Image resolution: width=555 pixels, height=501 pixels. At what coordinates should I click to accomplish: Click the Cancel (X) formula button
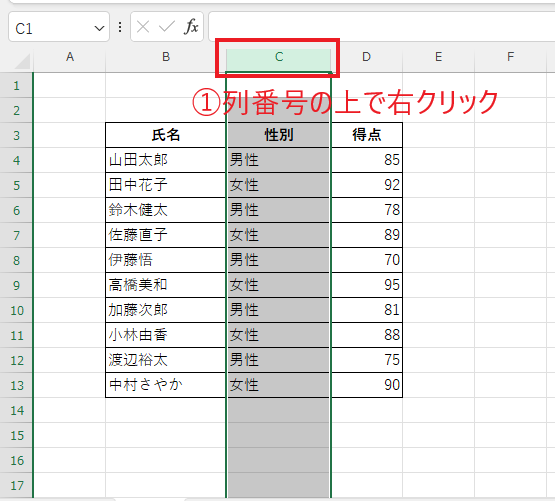click(x=143, y=27)
